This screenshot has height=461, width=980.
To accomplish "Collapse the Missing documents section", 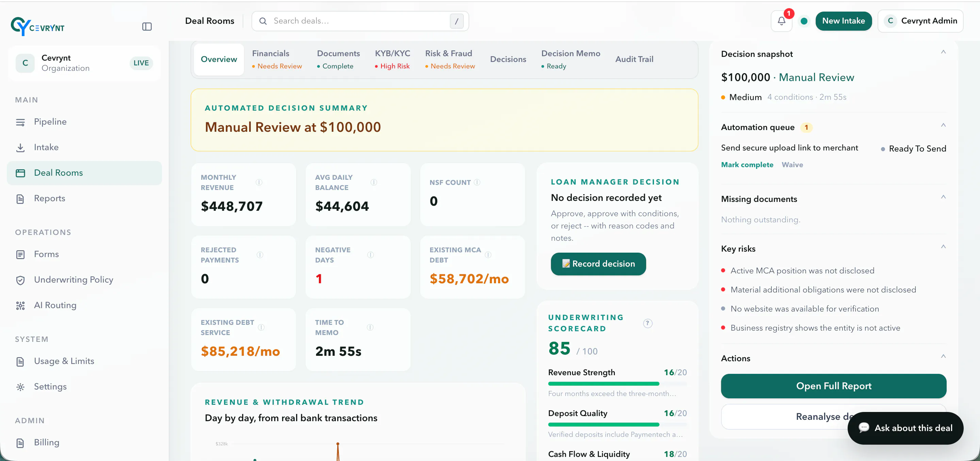I will (943, 197).
